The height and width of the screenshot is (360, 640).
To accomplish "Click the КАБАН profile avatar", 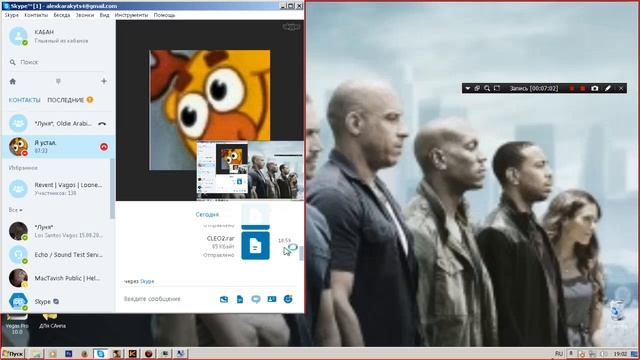I will [x=18, y=36].
